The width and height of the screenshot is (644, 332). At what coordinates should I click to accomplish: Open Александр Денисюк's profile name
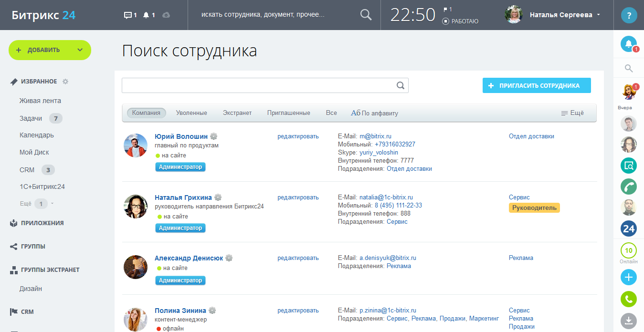(189, 258)
